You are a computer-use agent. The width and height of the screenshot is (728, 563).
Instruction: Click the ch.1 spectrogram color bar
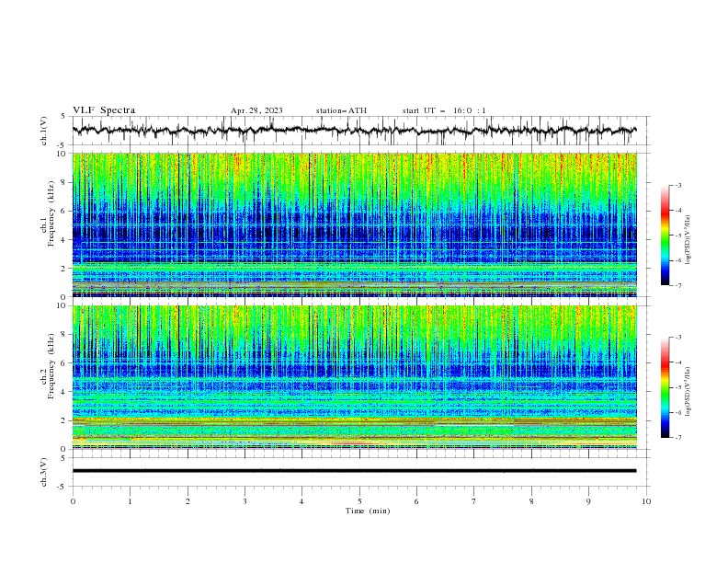click(x=665, y=236)
